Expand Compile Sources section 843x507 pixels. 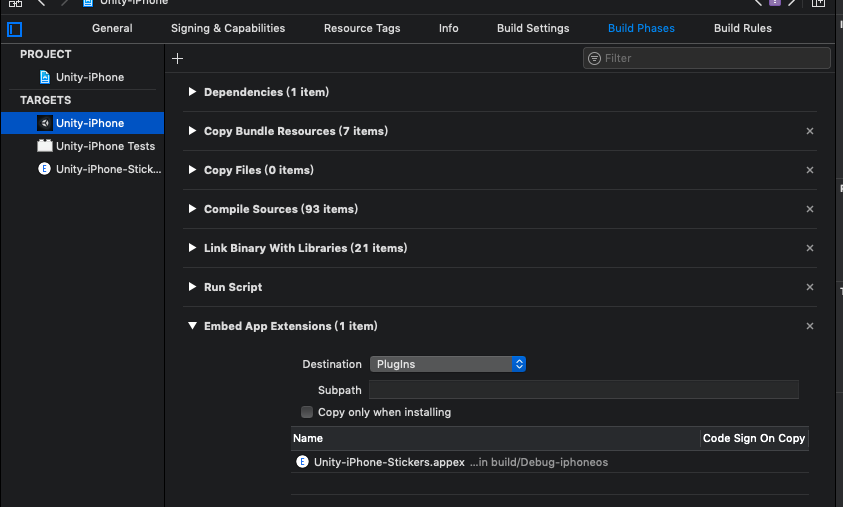192,209
